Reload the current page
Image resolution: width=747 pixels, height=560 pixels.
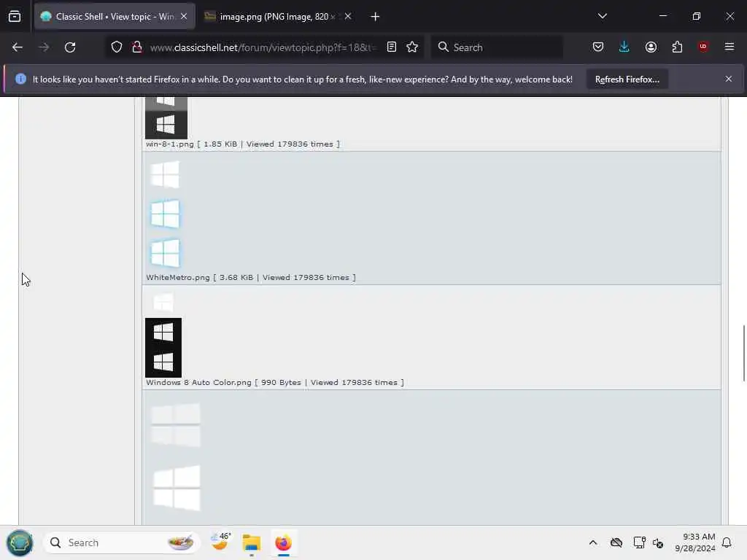tap(70, 47)
